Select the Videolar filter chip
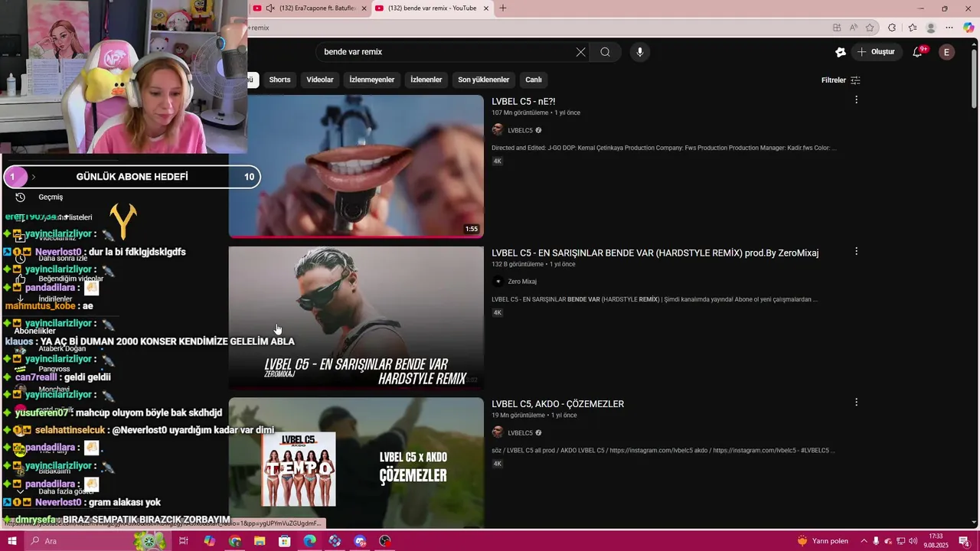980x551 pixels. point(320,80)
